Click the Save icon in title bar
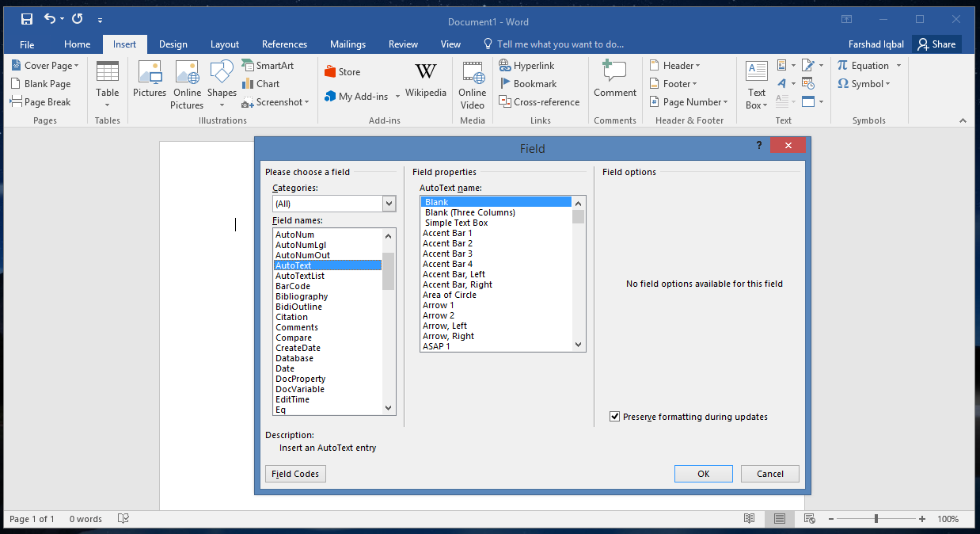The width and height of the screenshot is (980, 534). click(x=27, y=19)
